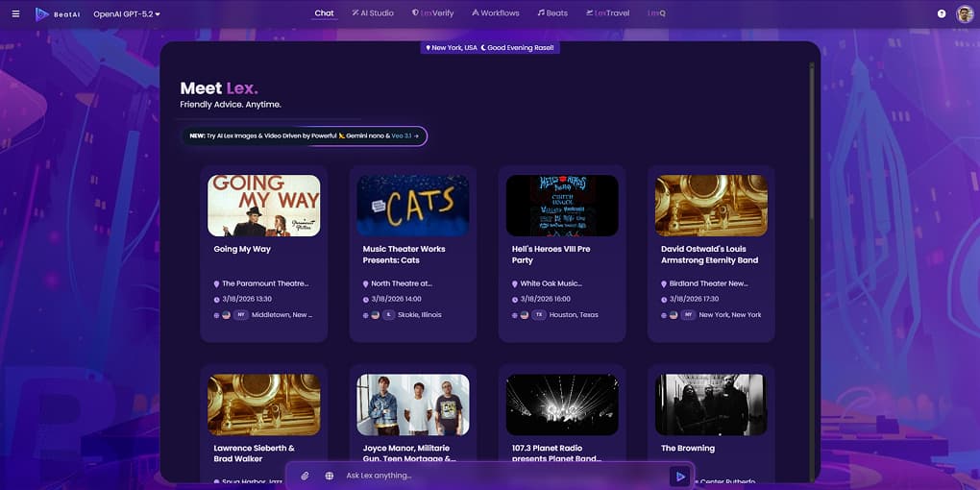Open the user profile avatar
980x490 pixels.
point(964,13)
